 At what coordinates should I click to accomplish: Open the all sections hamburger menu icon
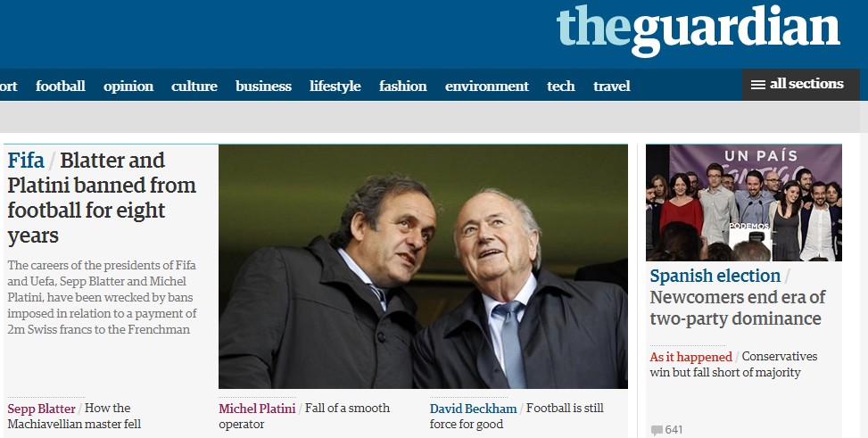(758, 85)
